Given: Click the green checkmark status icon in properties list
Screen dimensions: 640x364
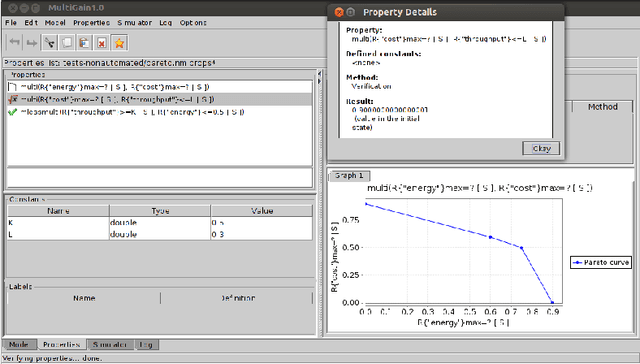Looking at the screenshot, I should [13, 112].
